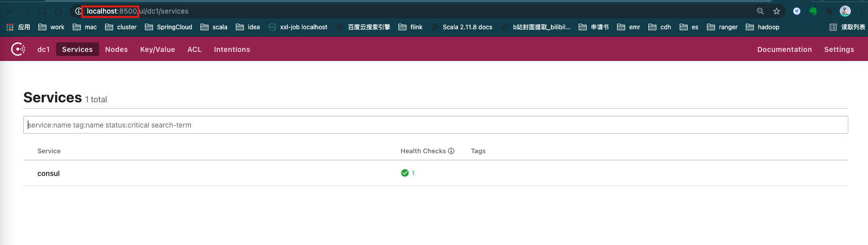868x245 pixels.
Task: Open the Key/Value tab
Action: click(x=158, y=49)
